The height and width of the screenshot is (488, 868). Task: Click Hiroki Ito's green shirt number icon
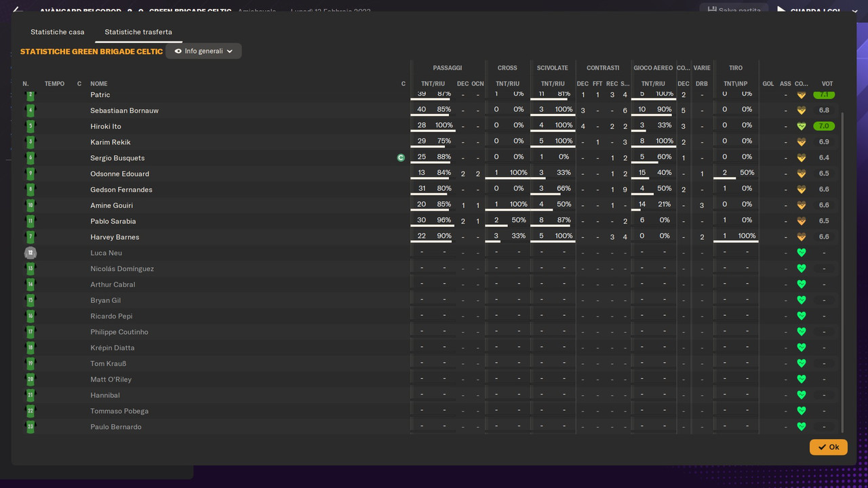[x=30, y=126]
